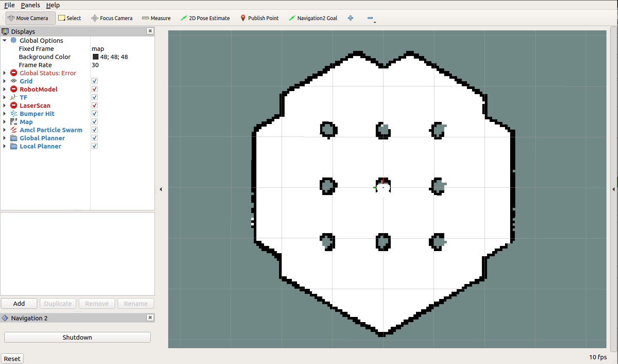Collapse left panel via arrow handle

[161, 189]
